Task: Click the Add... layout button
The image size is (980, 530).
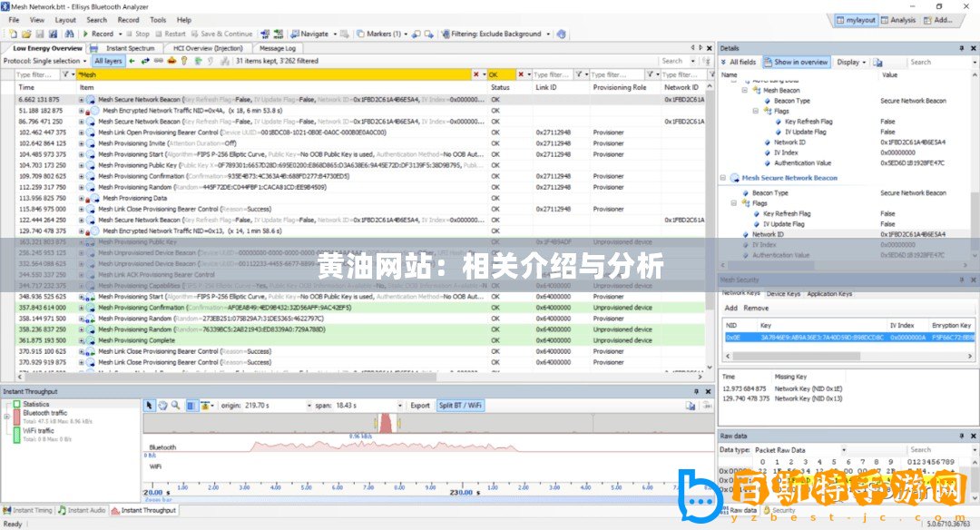Action: pos(938,20)
